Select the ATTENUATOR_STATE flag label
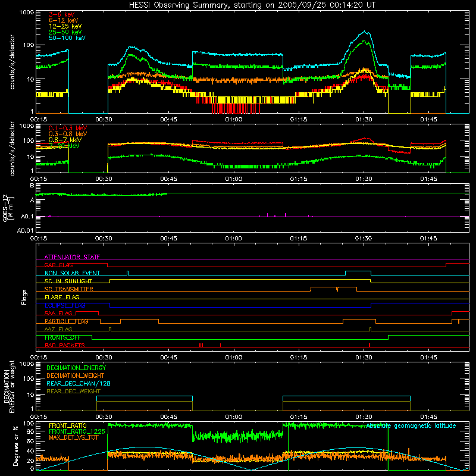The image size is (476, 476). click(72, 257)
